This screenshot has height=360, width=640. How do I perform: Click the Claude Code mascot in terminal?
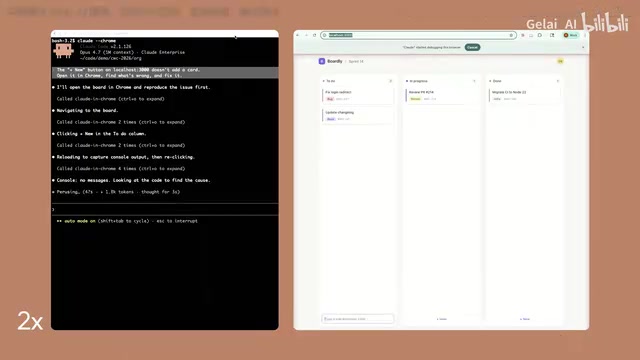pos(63,51)
